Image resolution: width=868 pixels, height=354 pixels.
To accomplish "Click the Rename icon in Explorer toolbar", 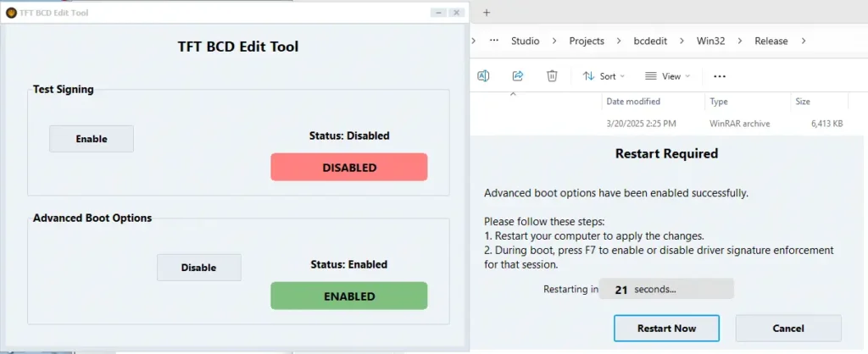I will click(483, 76).
